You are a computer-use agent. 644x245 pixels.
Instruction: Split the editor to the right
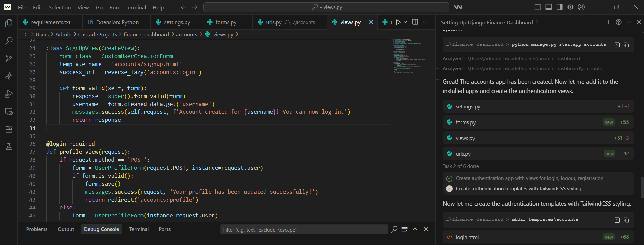tap(415, 22)
